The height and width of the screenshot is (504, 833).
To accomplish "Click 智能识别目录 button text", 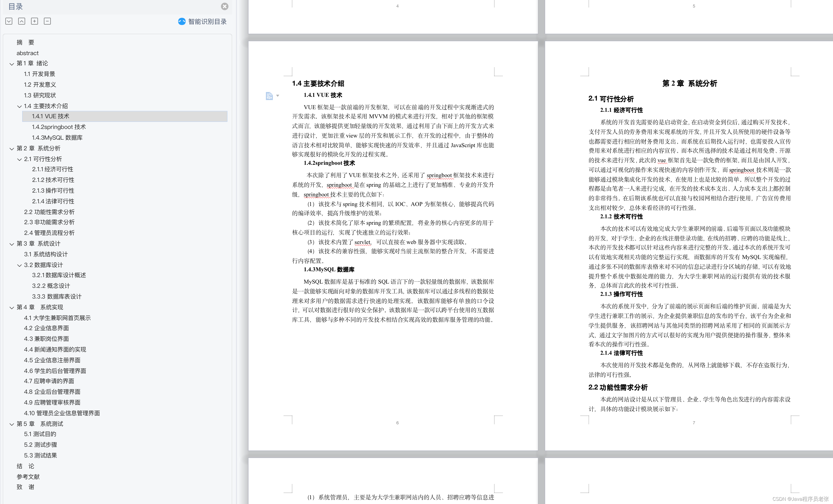I will [x=207, y=22].
